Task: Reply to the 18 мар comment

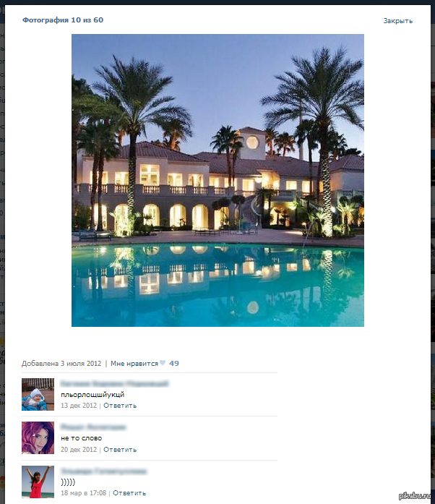Action: (x=129, y=493)
